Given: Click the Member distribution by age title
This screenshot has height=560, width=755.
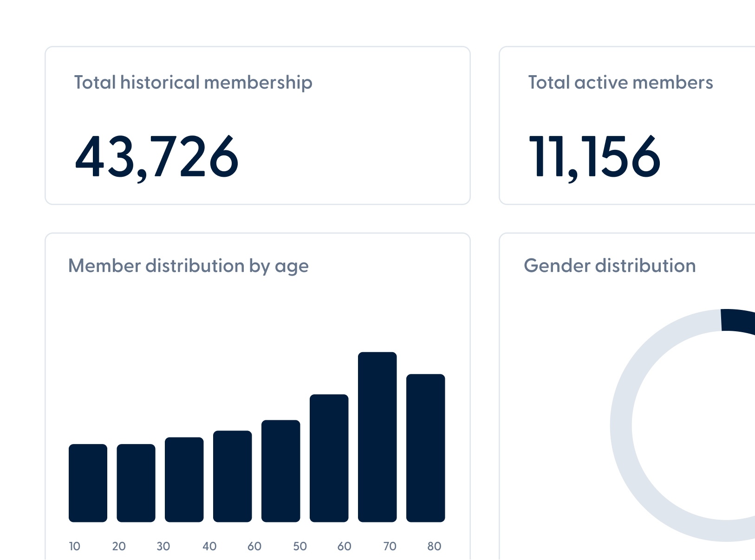Looking at the screenshot, I should [x=188, y=266].
